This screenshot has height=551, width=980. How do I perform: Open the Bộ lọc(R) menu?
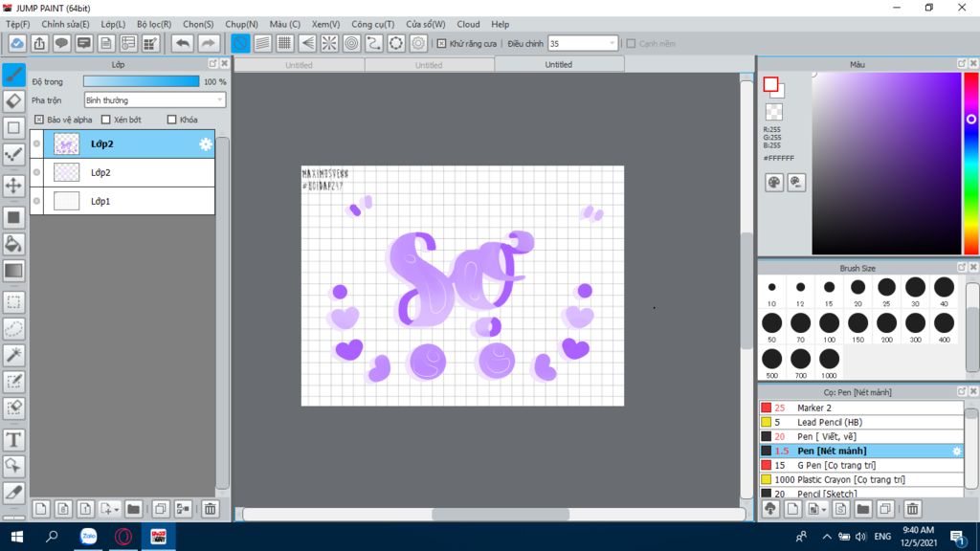(x=154, y=24)
